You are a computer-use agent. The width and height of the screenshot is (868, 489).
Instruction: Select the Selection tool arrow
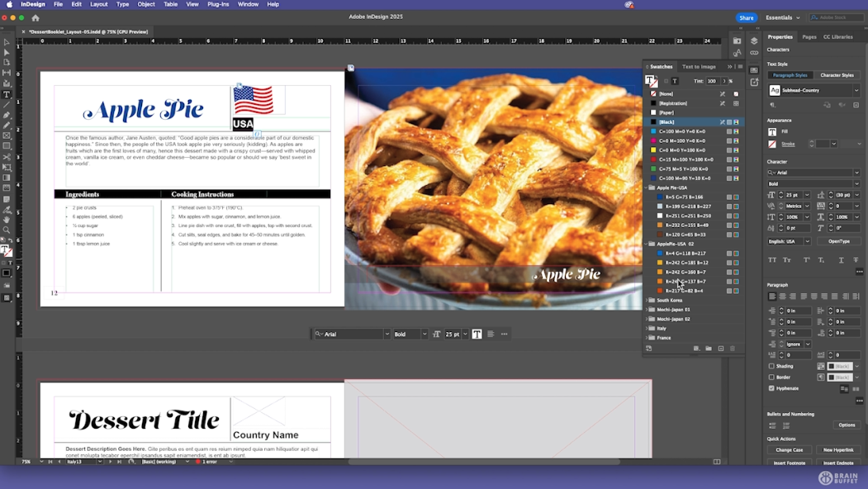pyautogui.click(x=7, y=42)
